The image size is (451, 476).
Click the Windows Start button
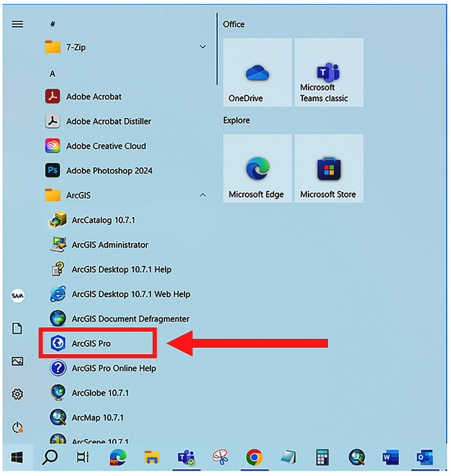point(17,457)
